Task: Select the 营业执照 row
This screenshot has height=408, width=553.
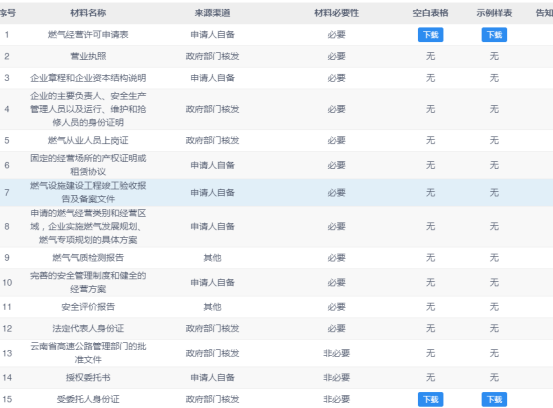Action: click(276, 56)
